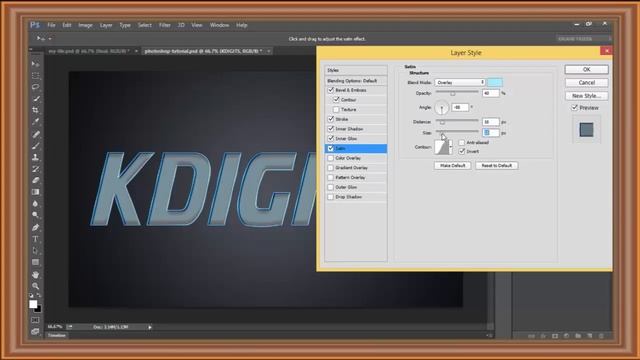The width and height of the screenshot is (640, 360).
Task: Click OK in Layer Style dialog
Action: tap(587, 69)
